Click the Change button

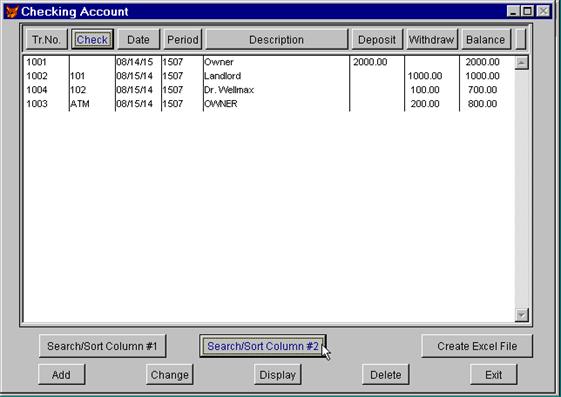coord(170,374)
